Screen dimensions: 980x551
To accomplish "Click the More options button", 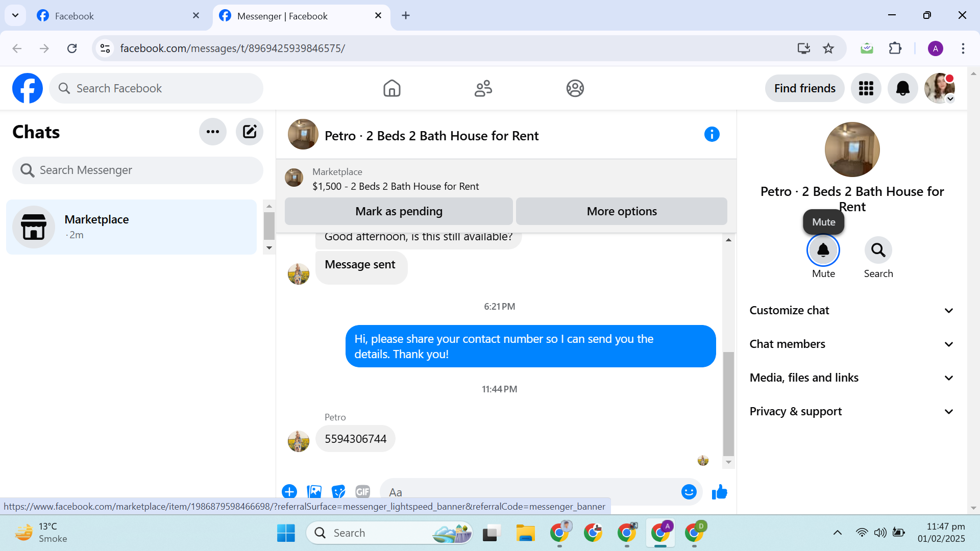I will point(621,211).
